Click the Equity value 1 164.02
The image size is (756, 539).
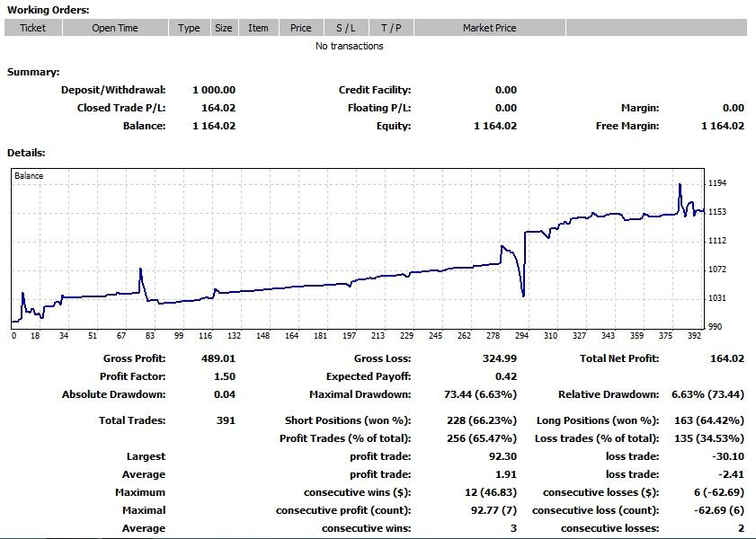click(495, 126)
